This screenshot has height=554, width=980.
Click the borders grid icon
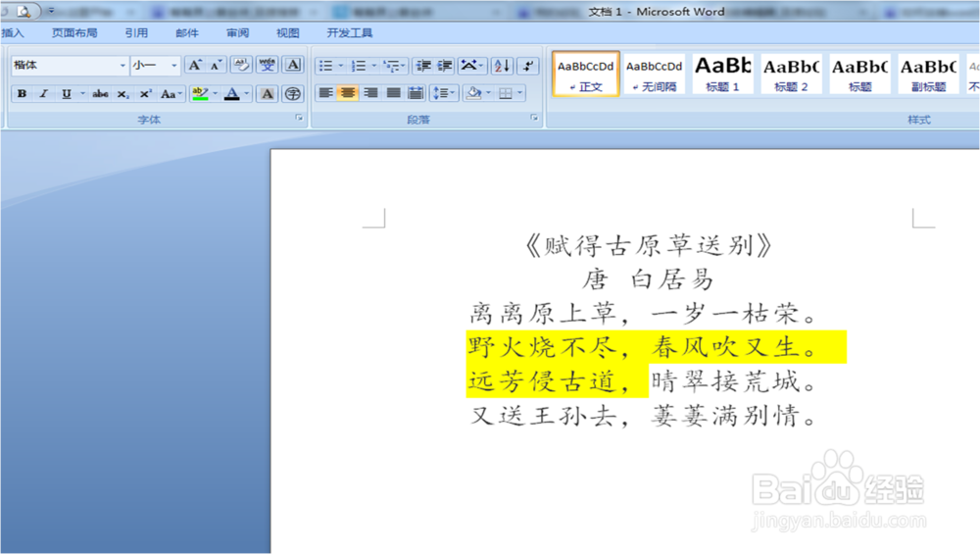click(506, 94)
